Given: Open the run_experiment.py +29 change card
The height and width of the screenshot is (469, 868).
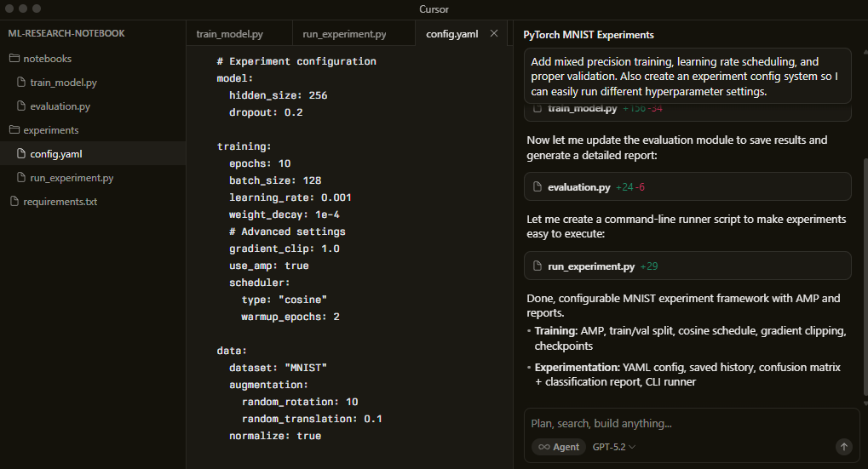Looking at the screenshot, I should point(687,266).
